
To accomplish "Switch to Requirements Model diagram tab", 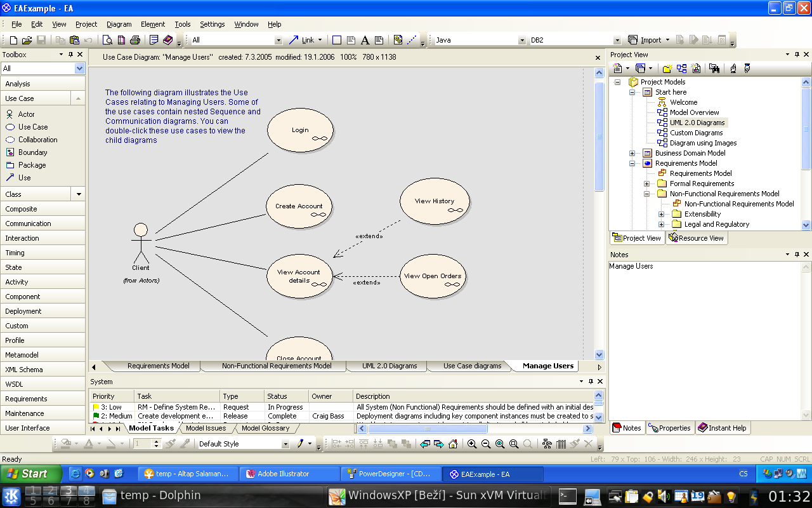I will pyautogui.click(x=159, y=366).
